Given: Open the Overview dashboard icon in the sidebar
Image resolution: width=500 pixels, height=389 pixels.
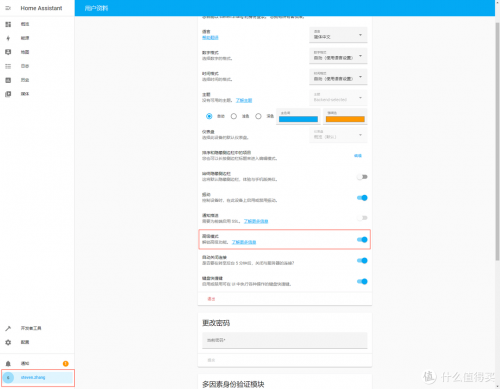Looking at the screenshot, I should 8,24.
